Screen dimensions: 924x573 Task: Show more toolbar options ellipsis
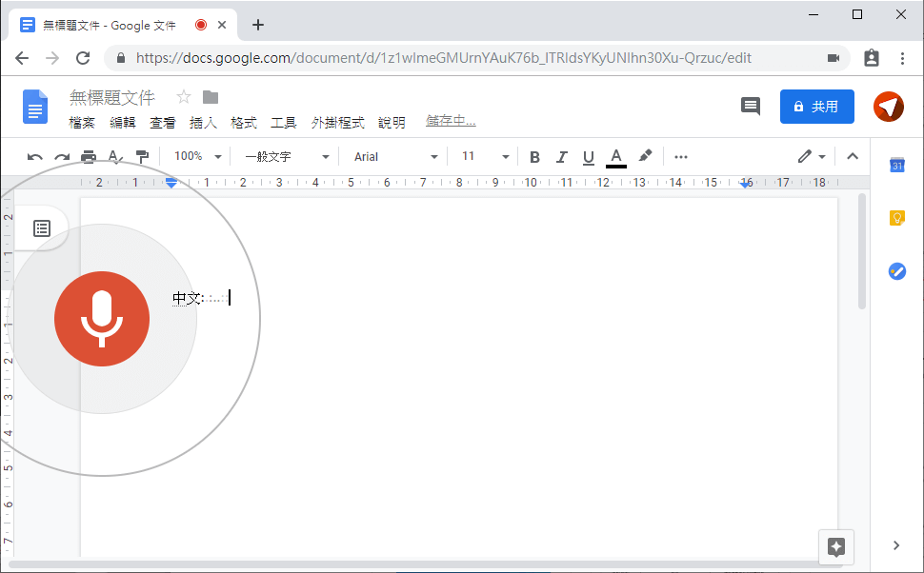pos(681,157)
